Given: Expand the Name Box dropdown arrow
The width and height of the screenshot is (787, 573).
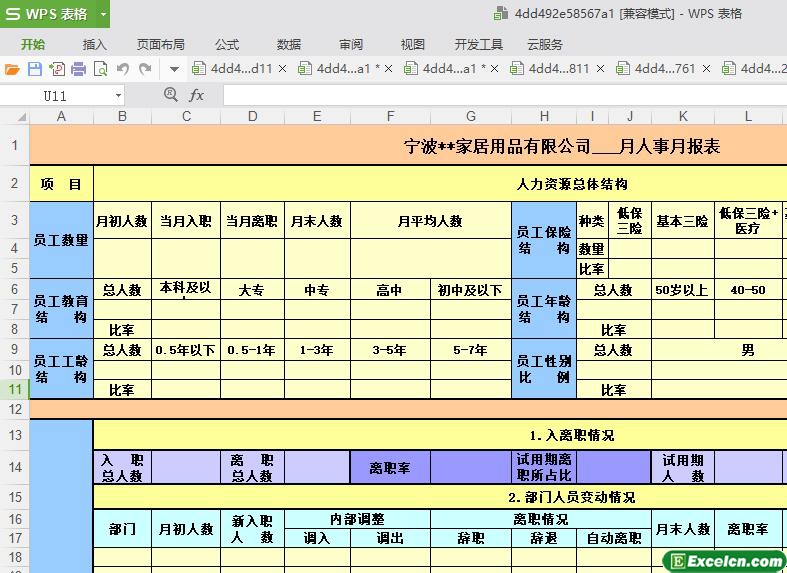Looking at the screenshot, I should [118, 96].
